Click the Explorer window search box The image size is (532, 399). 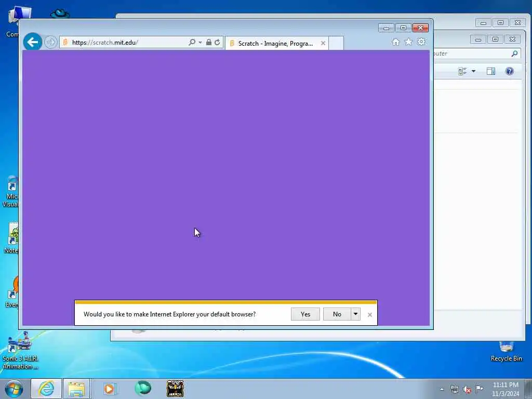tap(477, 54)
